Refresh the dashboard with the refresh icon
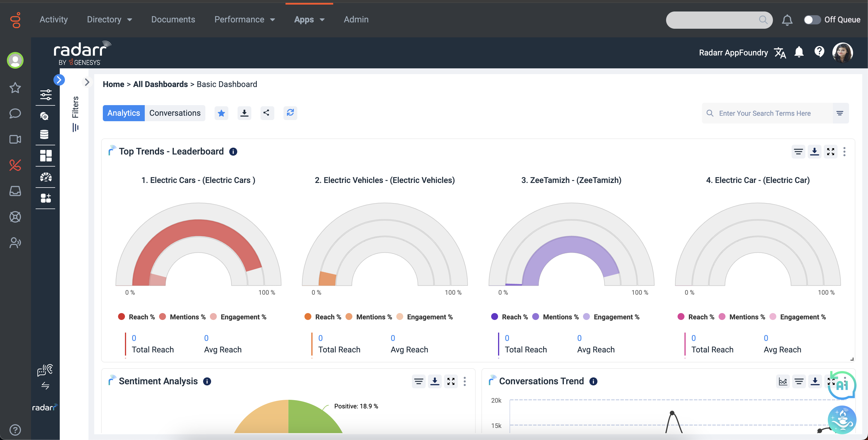Image resolution: width=868 pixels, height=440 pixels. (290, 113)
